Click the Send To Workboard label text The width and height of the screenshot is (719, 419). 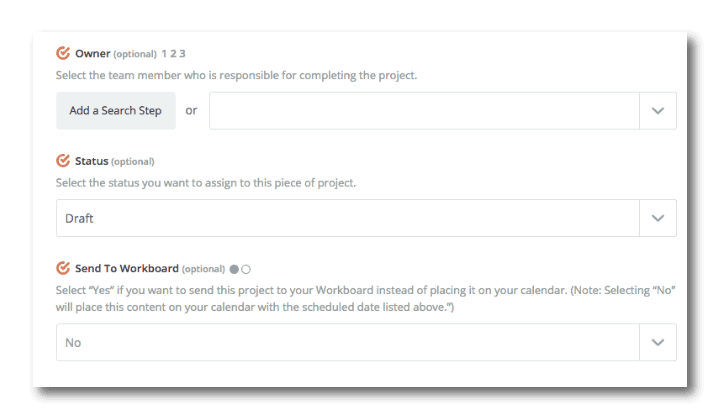click(127, 268)
